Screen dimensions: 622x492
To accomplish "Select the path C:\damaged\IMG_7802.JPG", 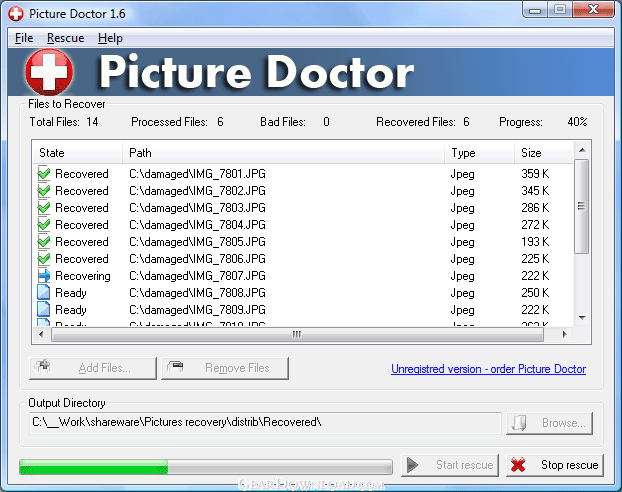I will [197, 191].
